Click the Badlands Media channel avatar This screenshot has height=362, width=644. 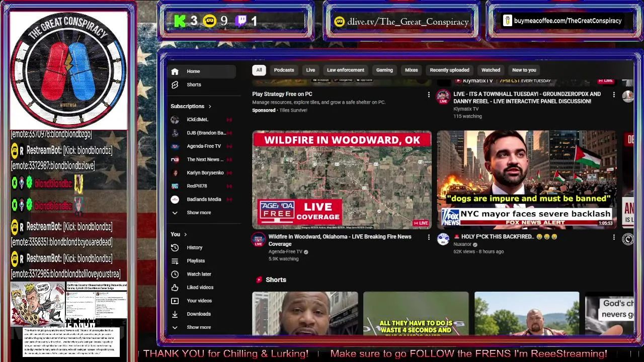[x=175, y=199]
